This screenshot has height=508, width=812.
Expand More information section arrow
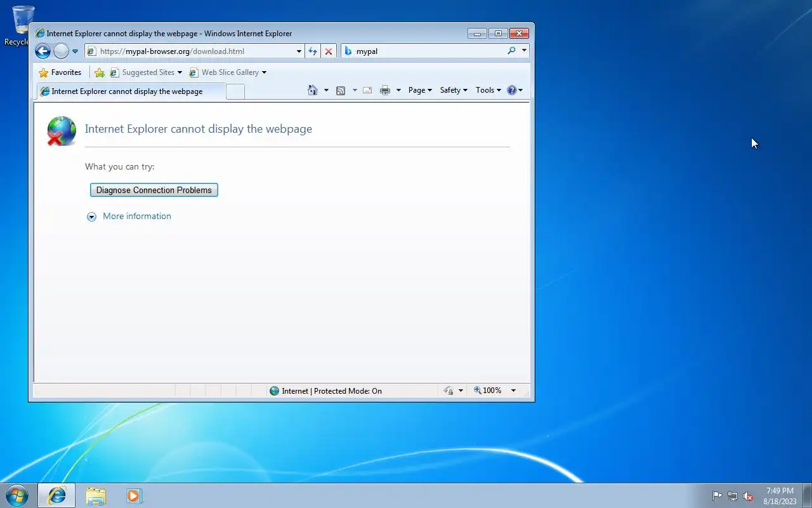click(x=91, y=217)
